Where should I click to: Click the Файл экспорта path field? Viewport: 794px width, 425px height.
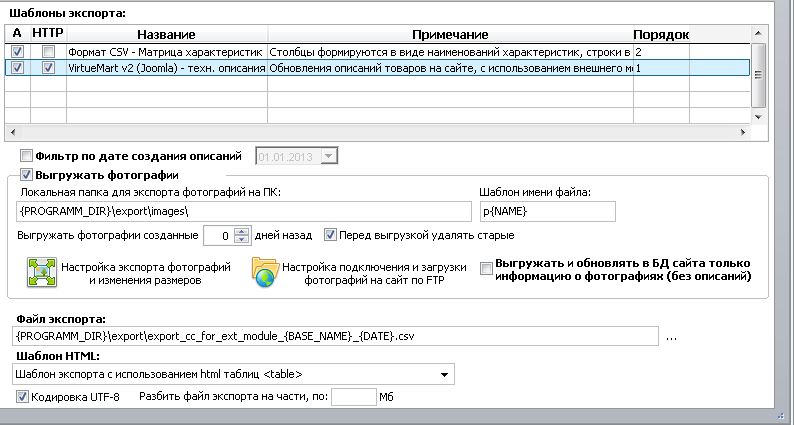[x=335, y=336]
